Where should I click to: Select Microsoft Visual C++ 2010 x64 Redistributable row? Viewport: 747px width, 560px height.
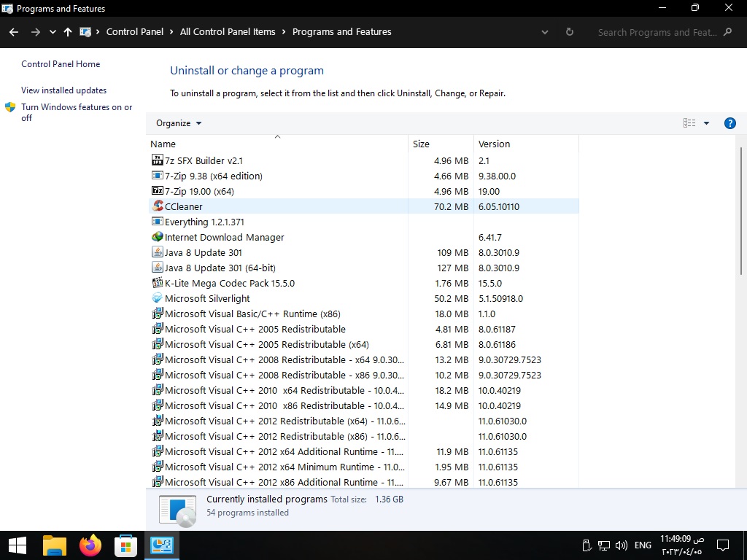point(363,390)
